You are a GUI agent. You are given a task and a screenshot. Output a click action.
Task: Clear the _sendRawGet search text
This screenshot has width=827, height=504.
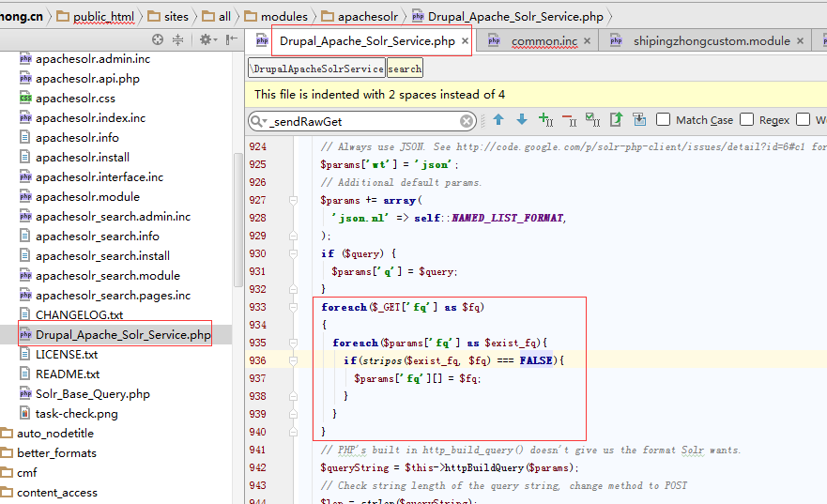click(x=467, y=121)
